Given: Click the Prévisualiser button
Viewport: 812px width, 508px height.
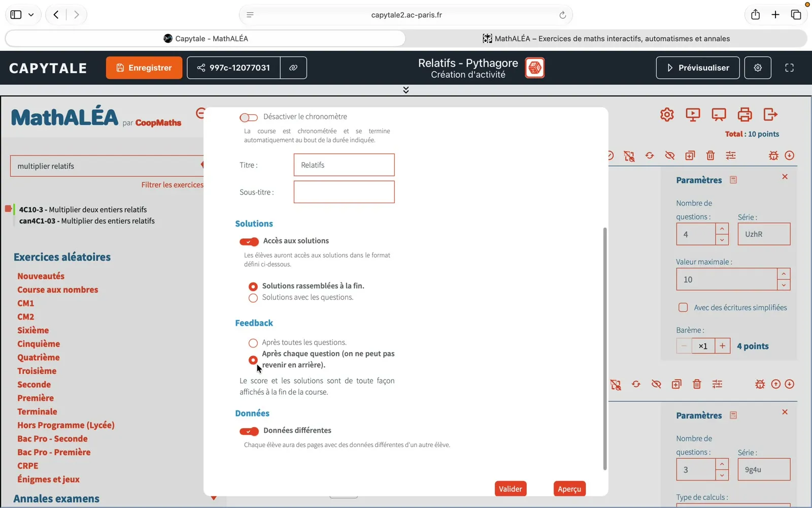Looking at the screenshot, I should point(698,68).
